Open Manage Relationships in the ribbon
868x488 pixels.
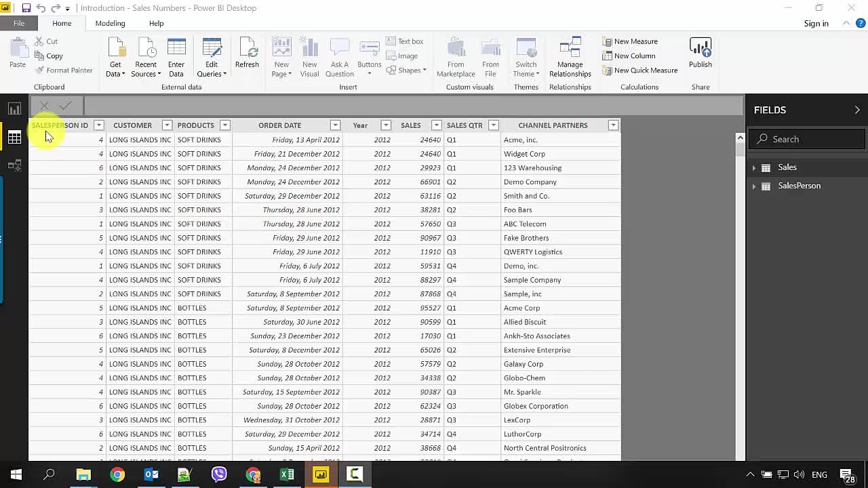pos(570,57)
